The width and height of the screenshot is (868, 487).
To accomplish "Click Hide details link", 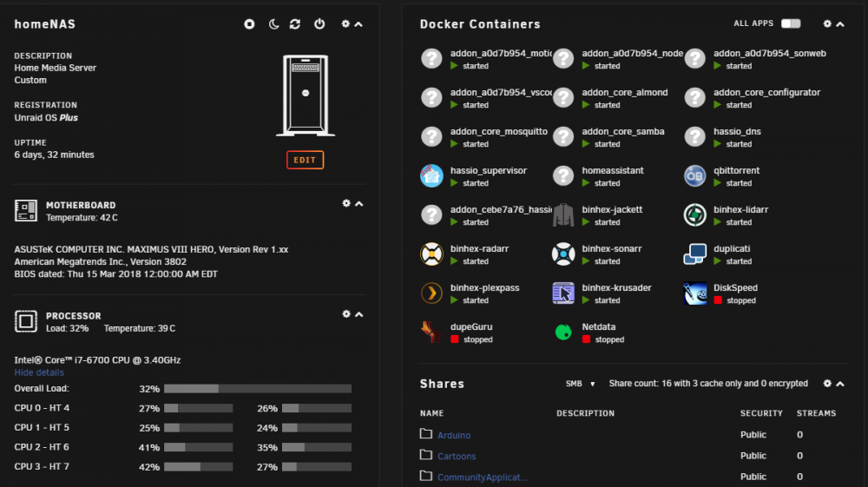I will [x=39, y=372].
